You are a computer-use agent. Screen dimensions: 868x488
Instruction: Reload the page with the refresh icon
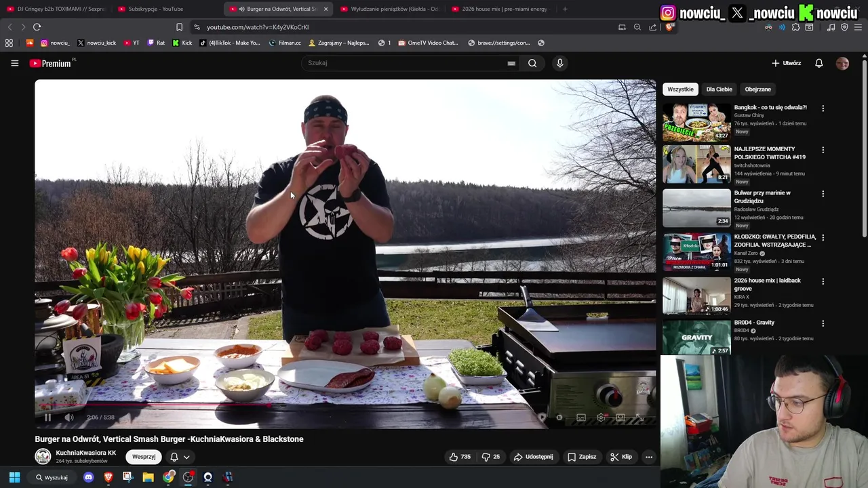37,27
